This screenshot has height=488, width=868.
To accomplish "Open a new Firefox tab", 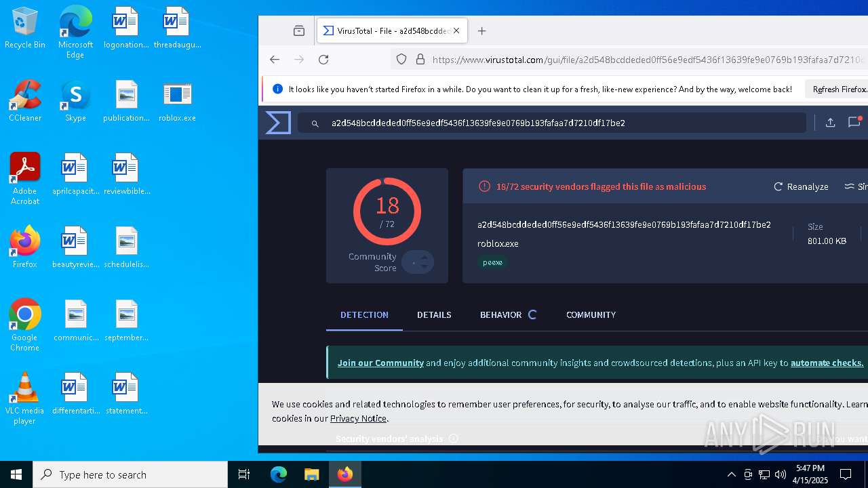I will point(481,30).
